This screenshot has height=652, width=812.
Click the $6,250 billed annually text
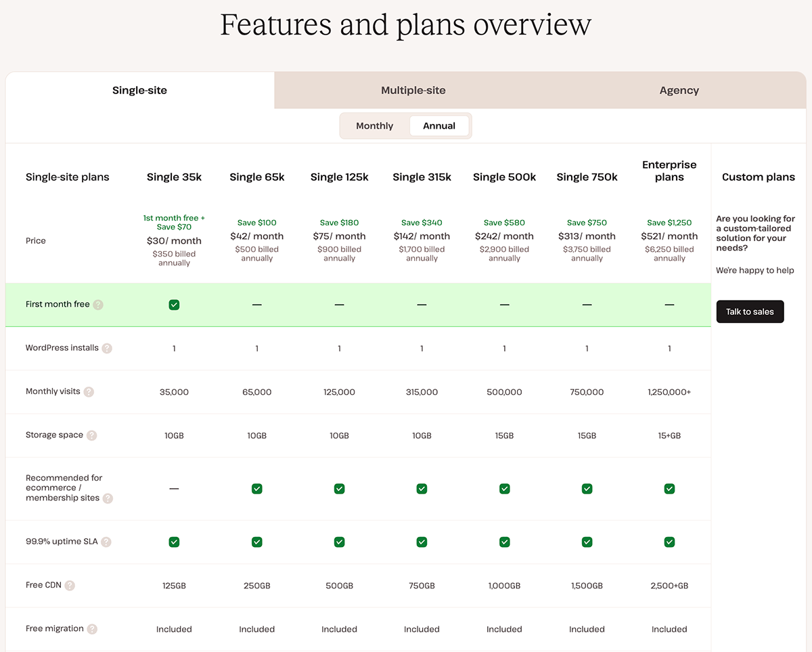[x=669, y=254]
